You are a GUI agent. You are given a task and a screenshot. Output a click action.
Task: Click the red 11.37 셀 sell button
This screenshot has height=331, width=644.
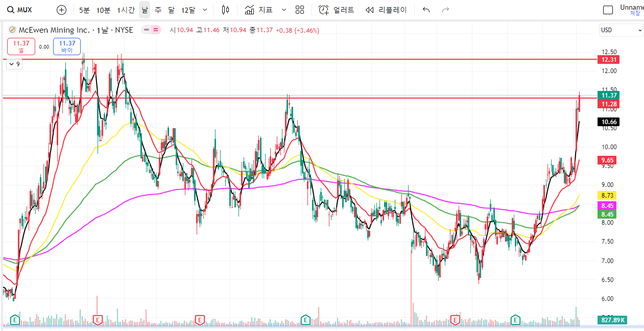tap(21, 46)
